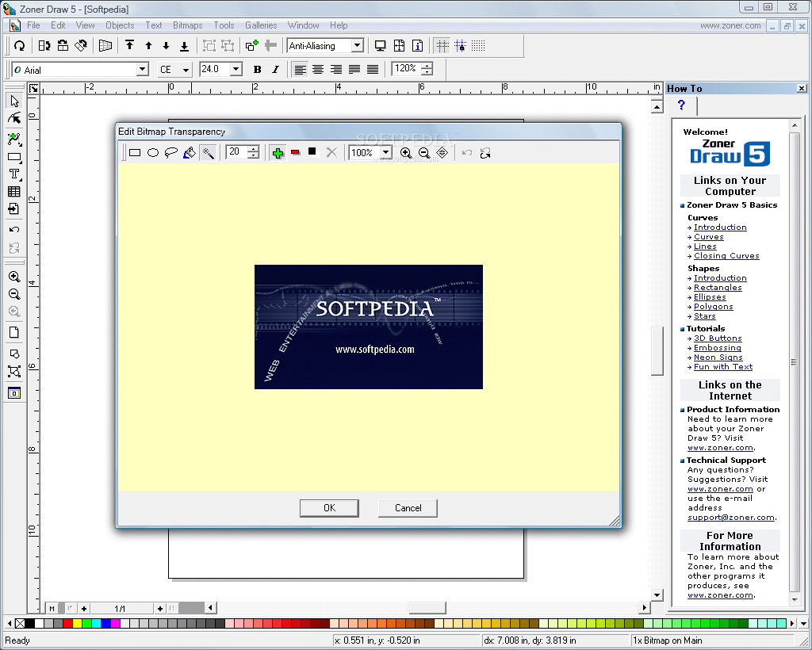Image resolution: width=812 pixels, height=650 pixels.
Task: Pick the blue color swatch in palette
Action: [x=105, y=623]
